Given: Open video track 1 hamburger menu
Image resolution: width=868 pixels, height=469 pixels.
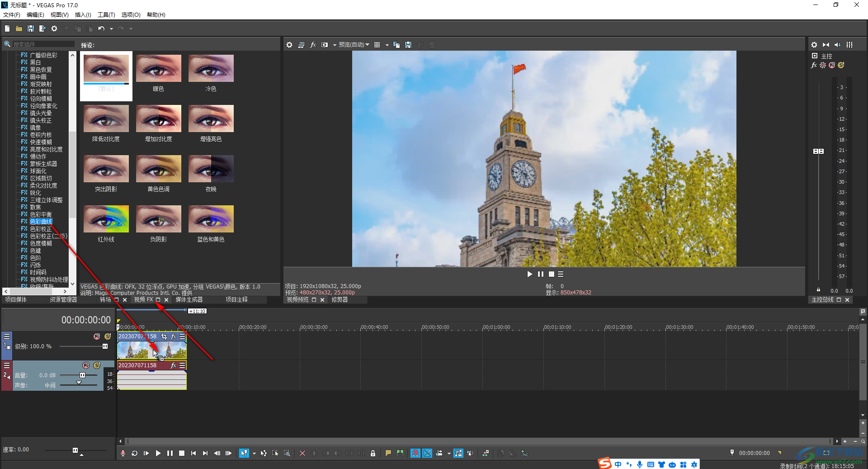Looking at the screenshot, I should 7,336.
